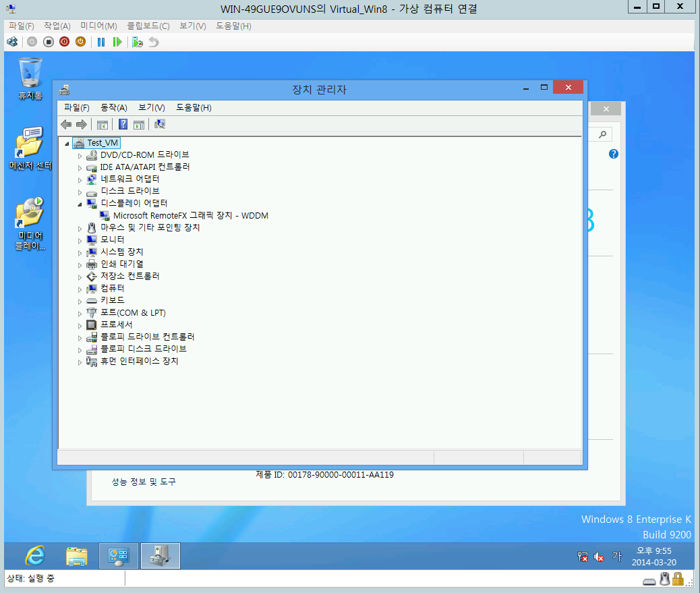Select 인쇄 대기열 tree item
This screenshot has width=700, height=593.
click(x=121, y=264)
